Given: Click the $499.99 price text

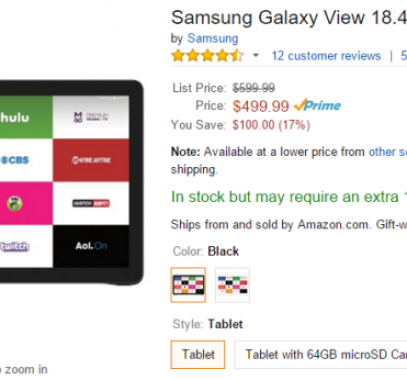Looking at the screenshot, I should (x=261, y=106).
